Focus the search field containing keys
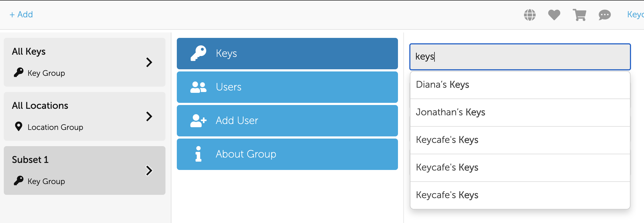 tap(520, 57)
